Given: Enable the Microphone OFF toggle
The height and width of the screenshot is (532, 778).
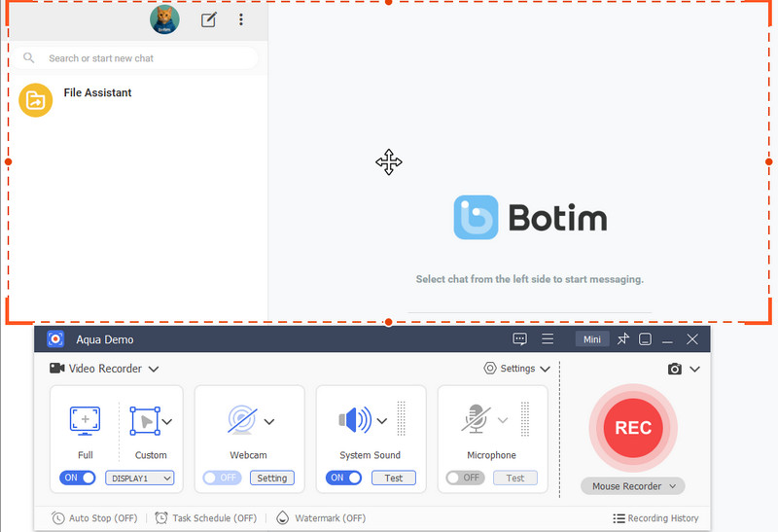Looking at the screenshot, I should point(465,478).
